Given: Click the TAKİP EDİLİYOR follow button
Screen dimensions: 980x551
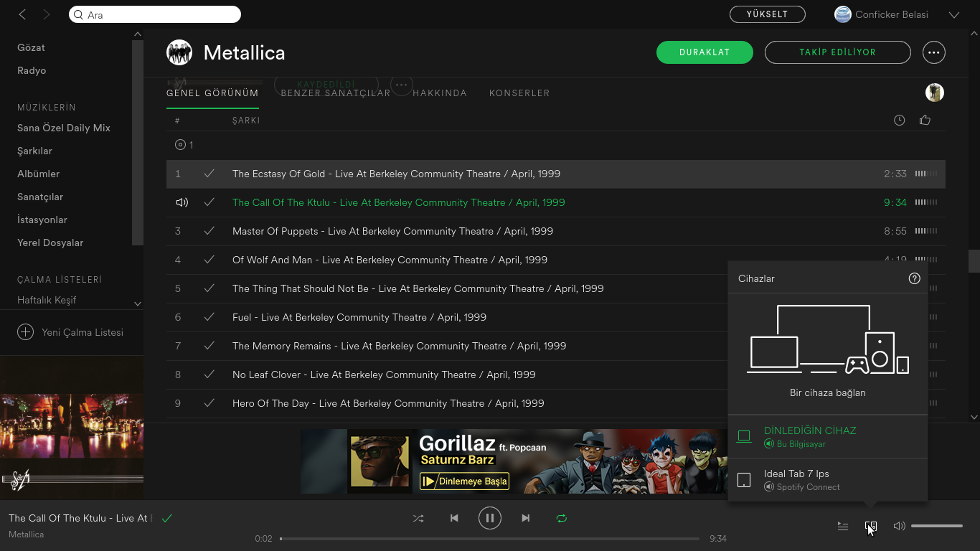Looking at the screenshot, I should click(x=838, y=52).
